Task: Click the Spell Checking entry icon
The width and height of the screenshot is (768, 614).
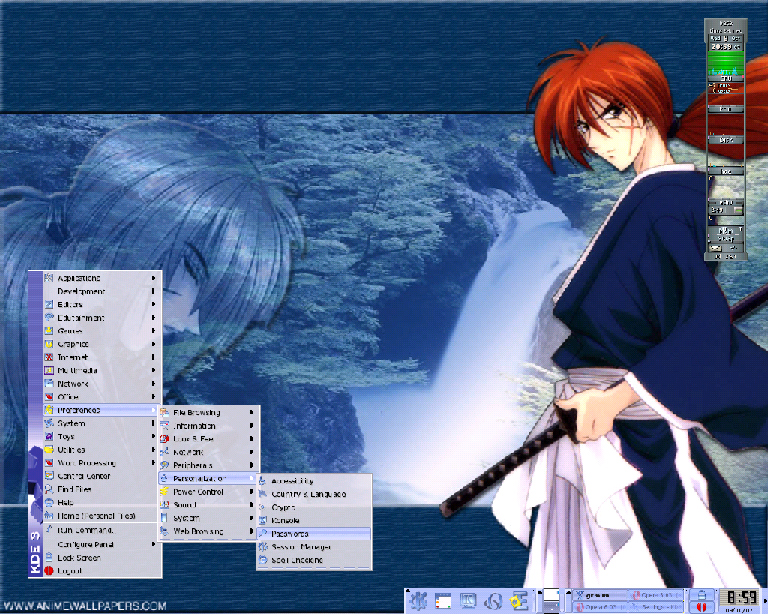Action: point(263,560)
